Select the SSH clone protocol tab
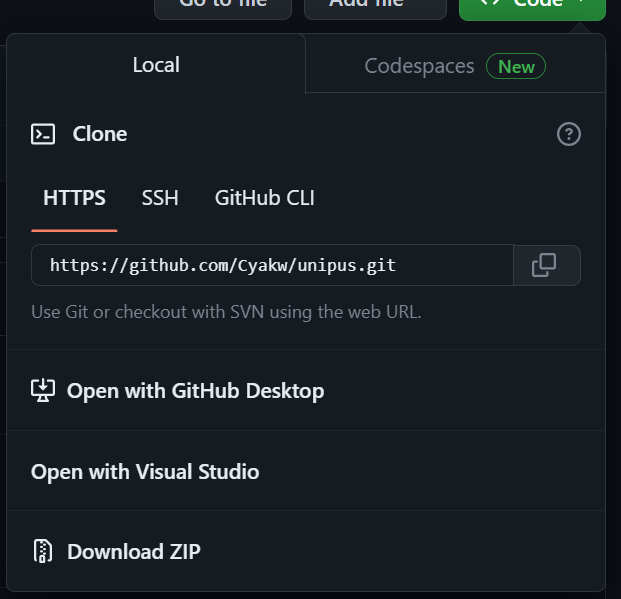The height and width of the screenshot is (599, 621). [160, 198]
